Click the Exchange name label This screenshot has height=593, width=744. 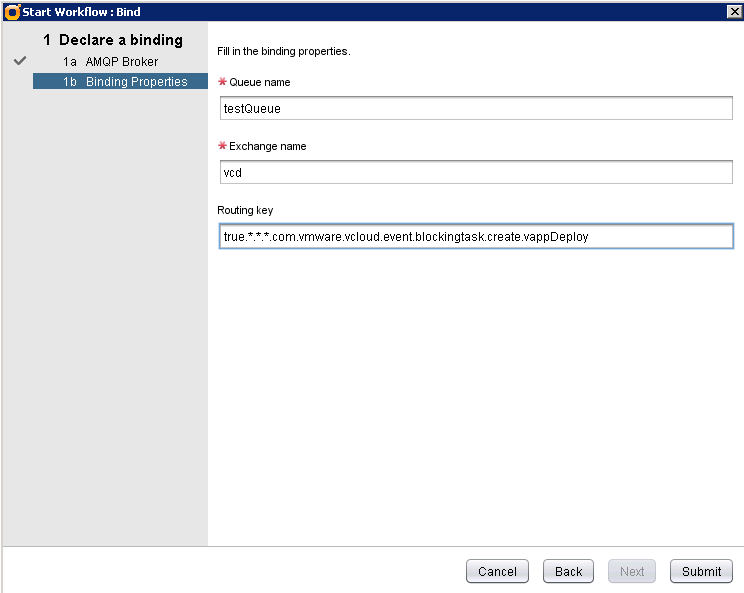click(267, 146)
